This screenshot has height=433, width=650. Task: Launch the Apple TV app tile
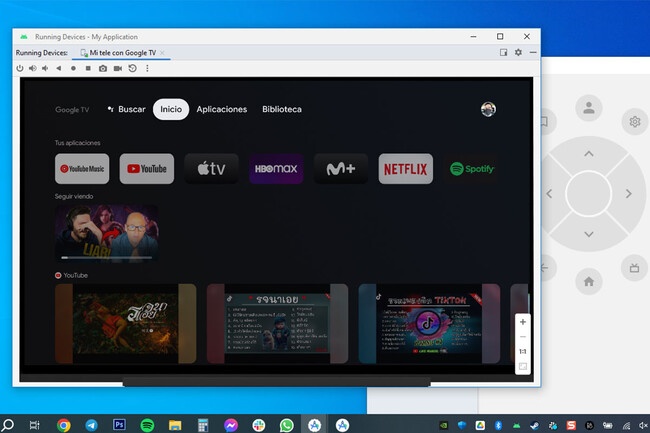click(x=211, y=169)
